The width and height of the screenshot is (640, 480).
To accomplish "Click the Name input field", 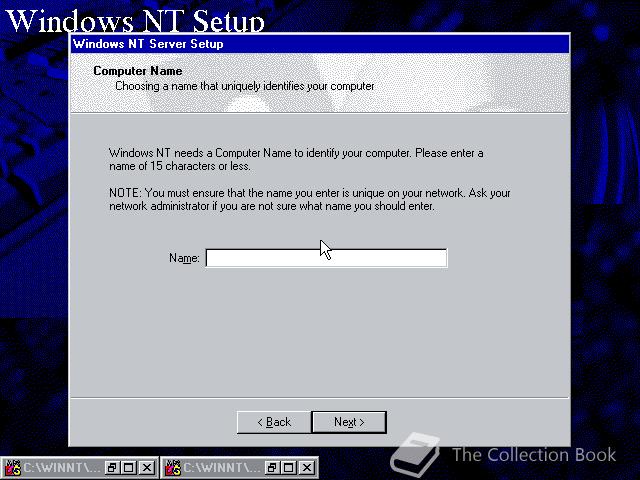I will click(326, 258).
